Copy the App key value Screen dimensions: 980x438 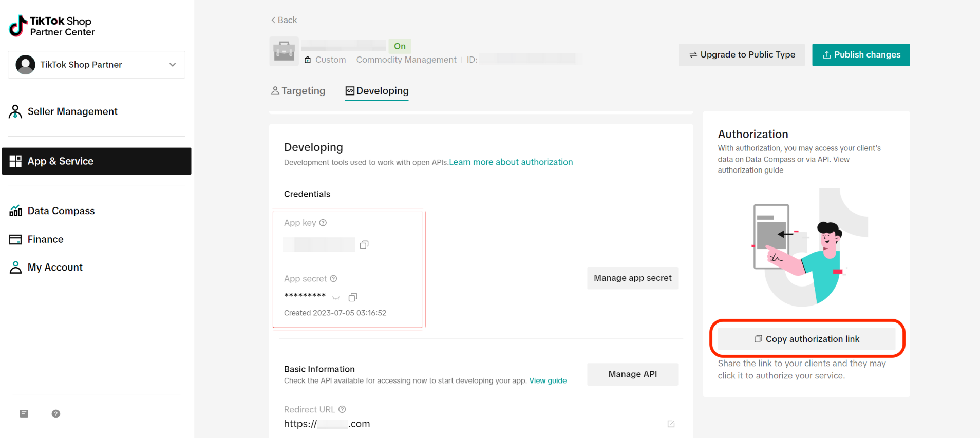point(364,244)
